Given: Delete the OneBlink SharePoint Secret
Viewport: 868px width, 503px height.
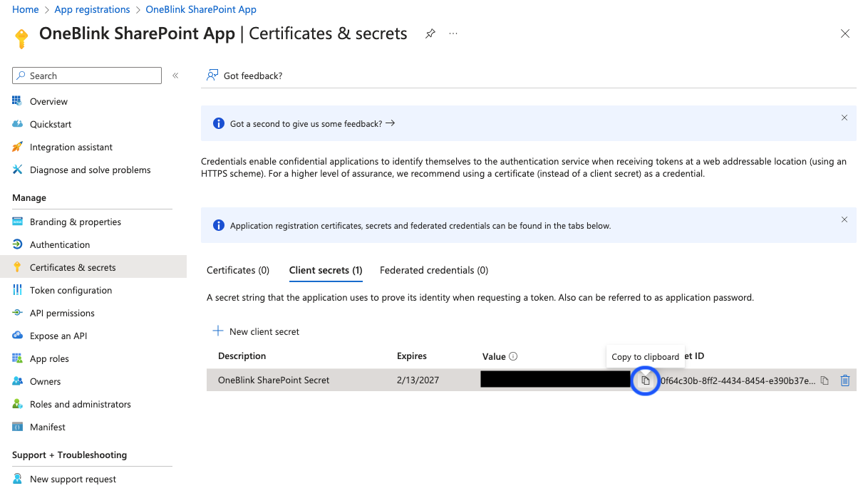Looking at the screenshot, I should 845,380.
